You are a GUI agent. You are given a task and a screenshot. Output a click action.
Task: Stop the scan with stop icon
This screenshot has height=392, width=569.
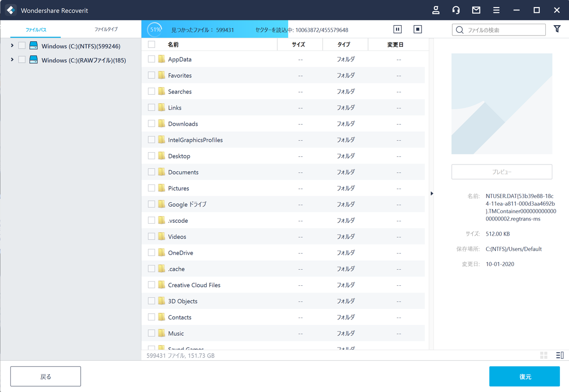coord(418,29)
